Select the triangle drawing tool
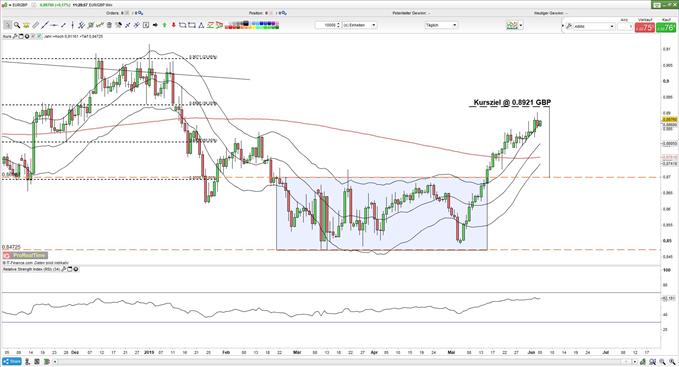The image size is (679, 367). point(201,25)
